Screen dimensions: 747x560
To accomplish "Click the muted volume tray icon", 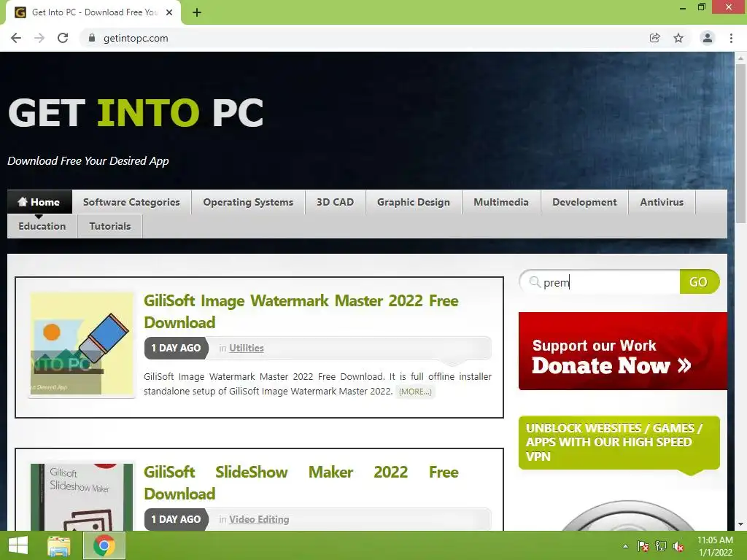I will click(x=678, y=546).
